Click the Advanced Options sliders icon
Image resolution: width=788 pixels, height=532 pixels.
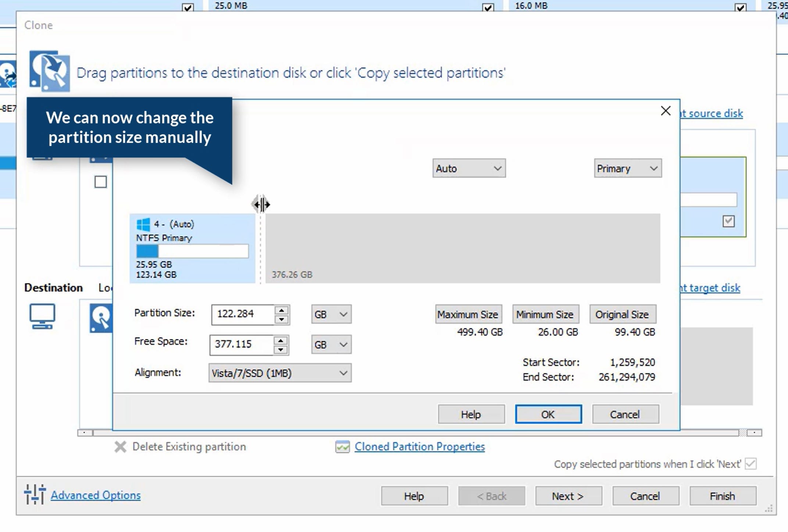coord(35,494)
